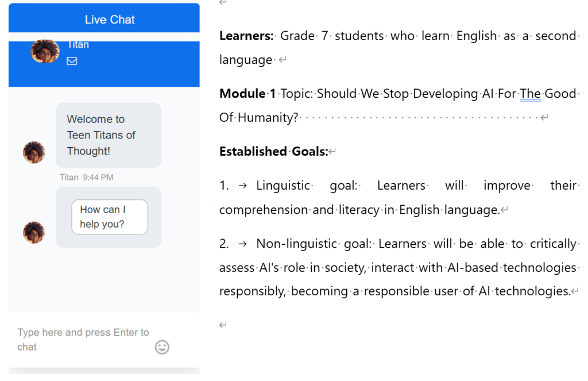Click the 'Established Goals:' heading
588x381 pixels.
pyautogui.click(x=273, y=152)
